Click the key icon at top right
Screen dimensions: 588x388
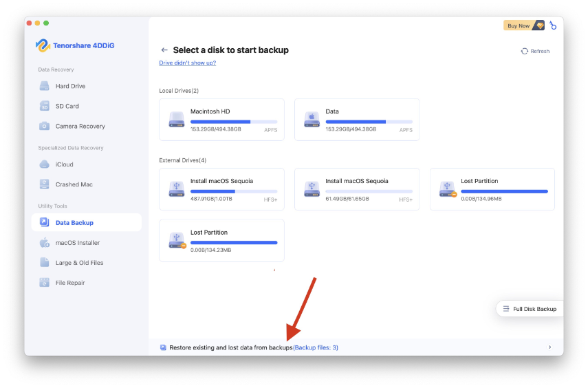point(553,25)
